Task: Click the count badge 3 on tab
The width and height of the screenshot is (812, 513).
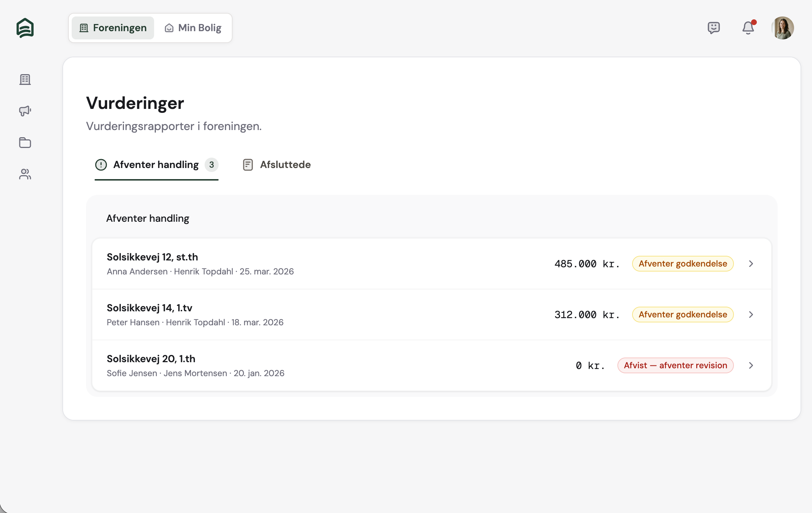Action: 211,165
